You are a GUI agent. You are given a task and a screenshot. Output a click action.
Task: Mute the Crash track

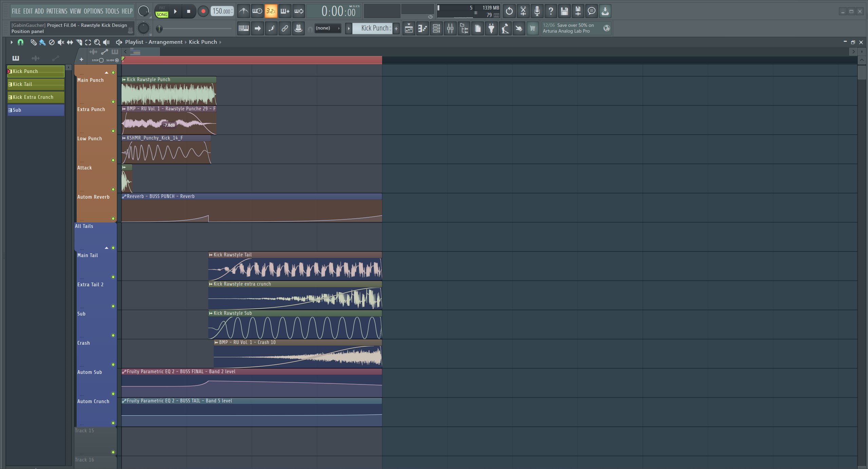(113, 365)
